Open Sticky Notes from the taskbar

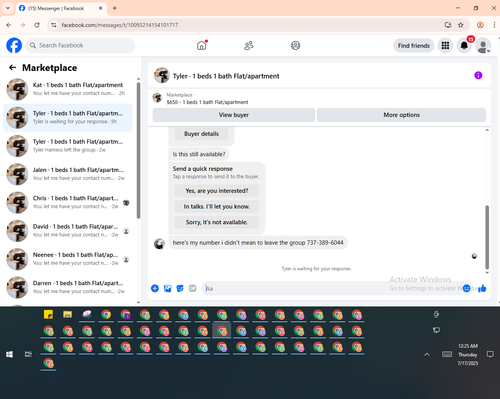[x=48, y=314]
